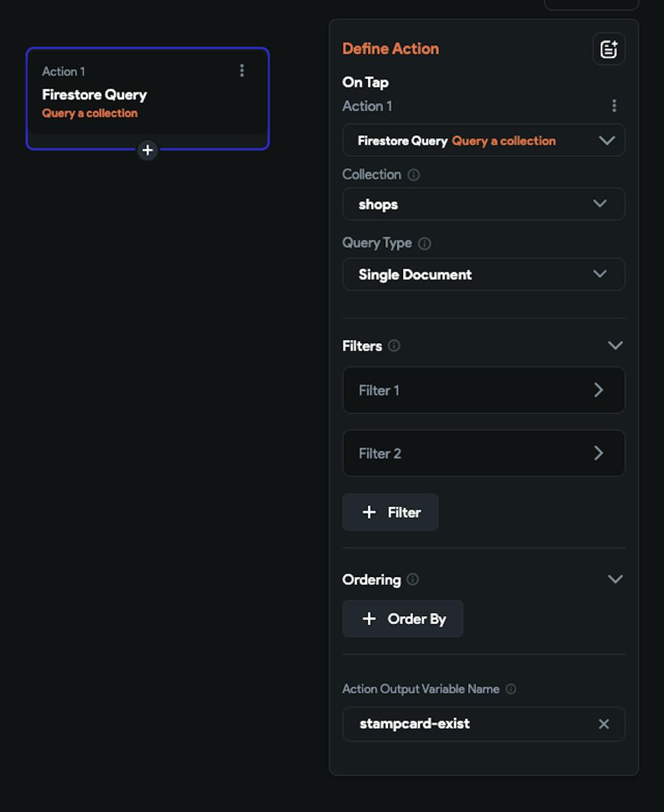Click the plus icon below the Action 1 card
The height and width of the screenshot is (812, 664).
tap(147, 151)
